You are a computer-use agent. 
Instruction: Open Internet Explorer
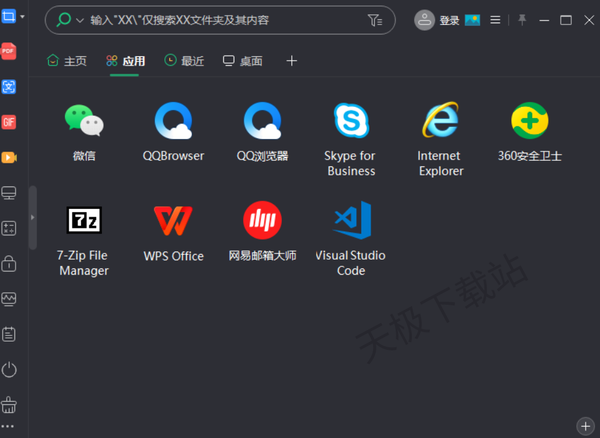pyautogui.click(x=440, y=120)
